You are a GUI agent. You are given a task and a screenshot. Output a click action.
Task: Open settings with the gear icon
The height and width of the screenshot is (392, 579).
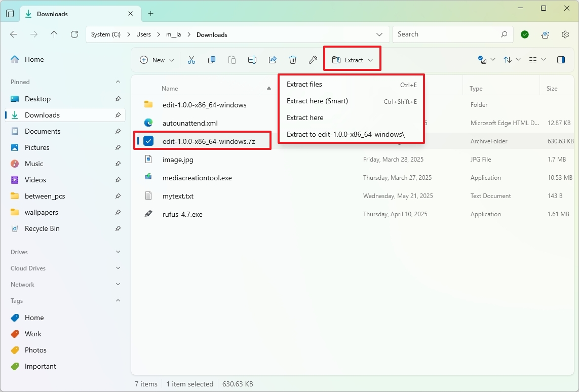[x=565, y=34]
